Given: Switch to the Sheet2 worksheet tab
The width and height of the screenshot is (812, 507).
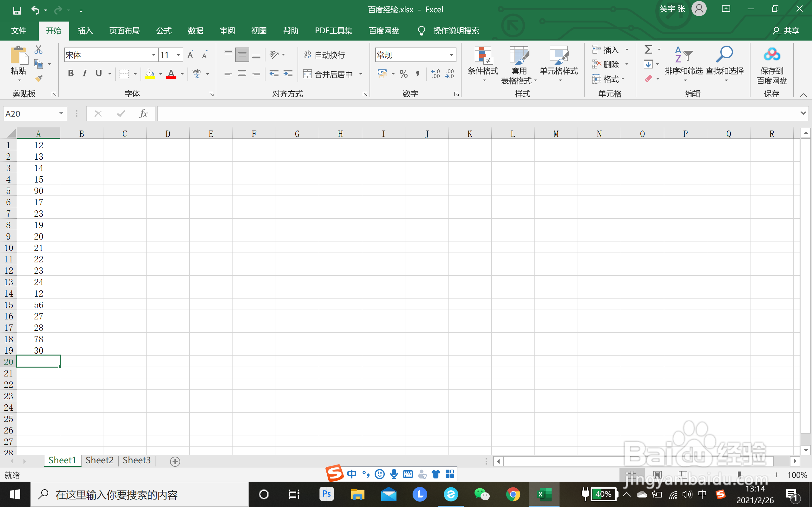Looking at the screenshot, I should 99,460.
